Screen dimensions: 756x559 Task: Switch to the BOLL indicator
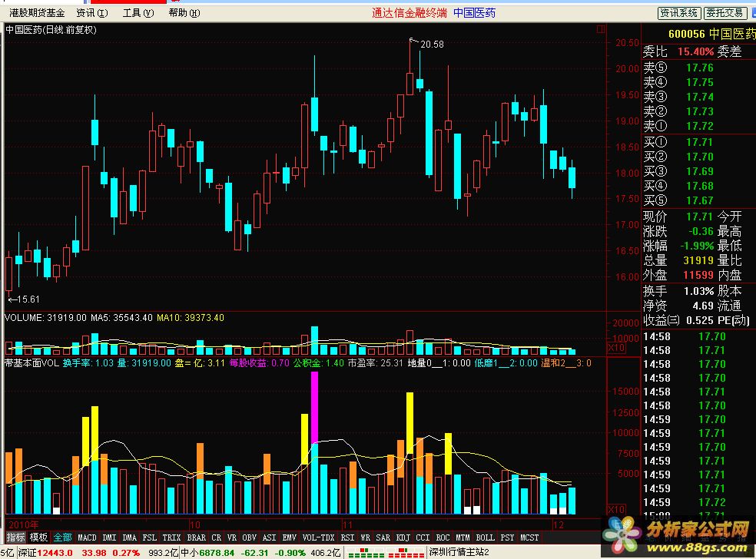[x=485, y=537]
